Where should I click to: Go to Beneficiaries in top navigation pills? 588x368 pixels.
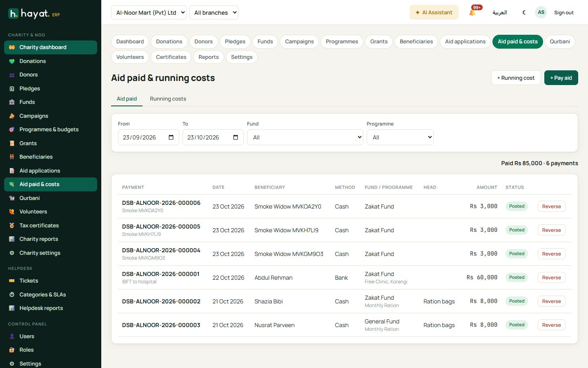[416, 42]
